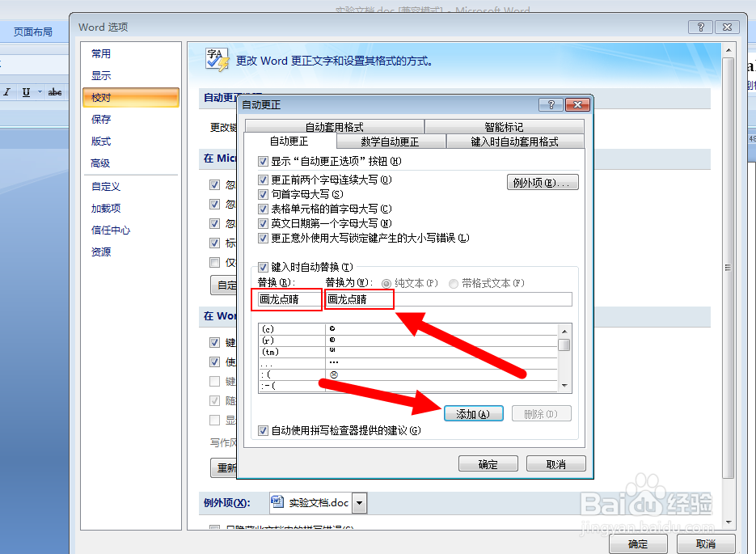756x554 pixels.
Task: Select 校对 in the options sidebar
Action: (x=131, y=97)
